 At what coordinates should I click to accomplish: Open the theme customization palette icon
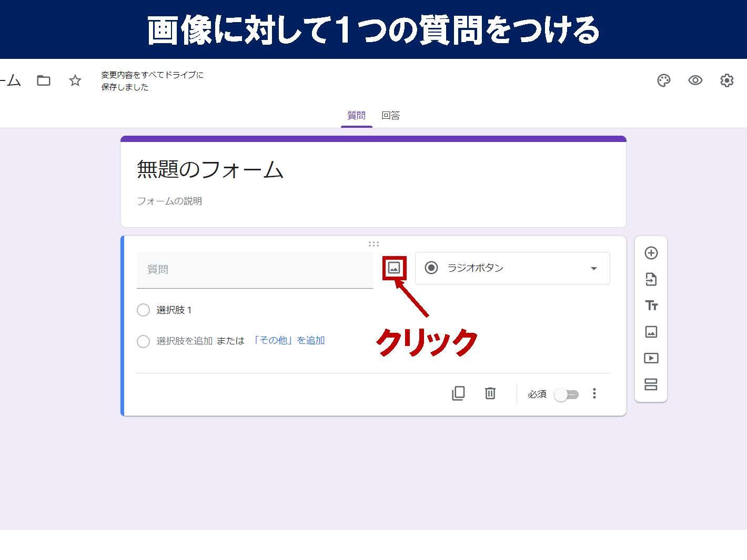(x=664, y=80)
